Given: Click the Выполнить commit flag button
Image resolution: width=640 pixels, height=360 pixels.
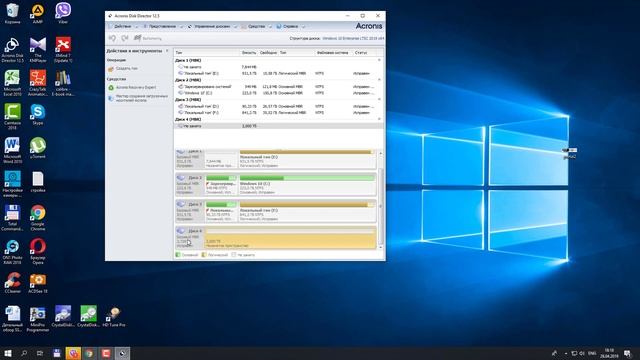Looking at the screenshot, I should pos(148,38).
